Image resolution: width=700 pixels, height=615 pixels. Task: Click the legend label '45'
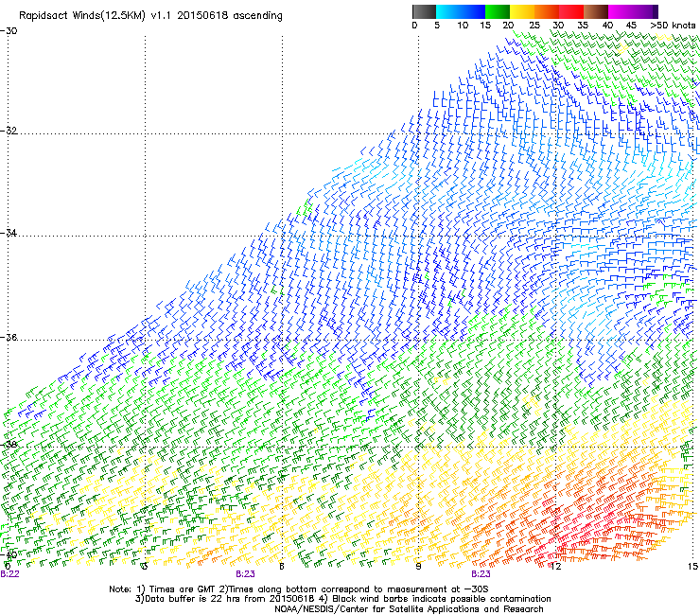(x=631, y=26)
